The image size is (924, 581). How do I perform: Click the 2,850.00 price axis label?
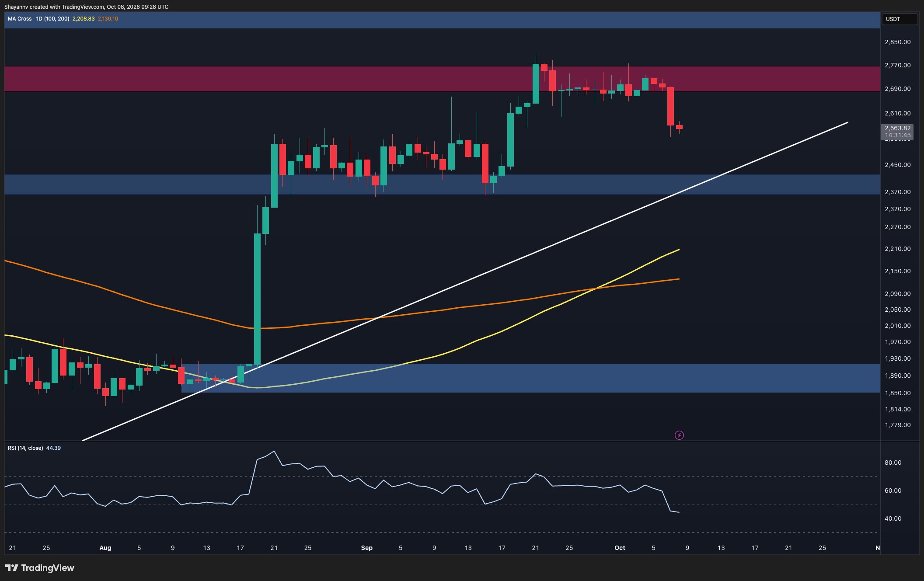coord(897,42)
